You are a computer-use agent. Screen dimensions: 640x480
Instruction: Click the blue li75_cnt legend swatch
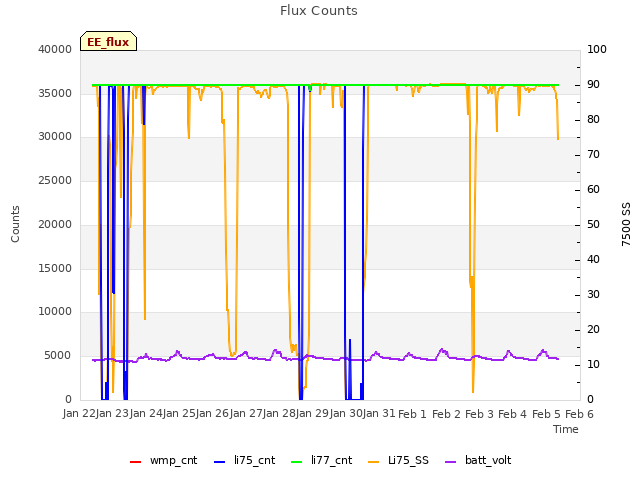pos(220,462)
